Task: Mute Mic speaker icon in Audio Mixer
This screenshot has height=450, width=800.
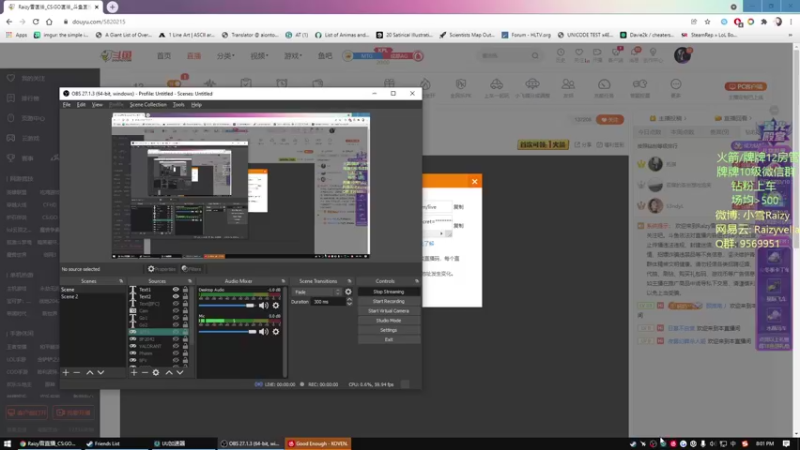Action: (x=263, y=332)
